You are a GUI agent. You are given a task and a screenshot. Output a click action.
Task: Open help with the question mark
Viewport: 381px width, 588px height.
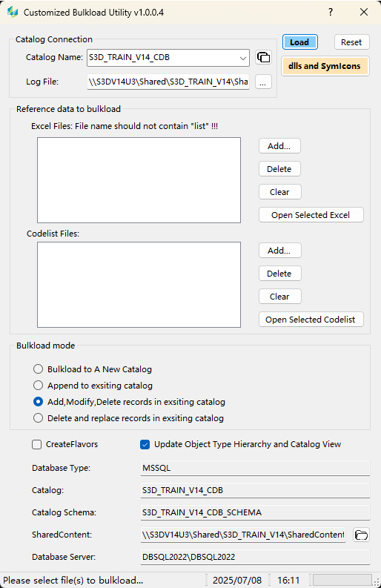[x=331, y=12]
